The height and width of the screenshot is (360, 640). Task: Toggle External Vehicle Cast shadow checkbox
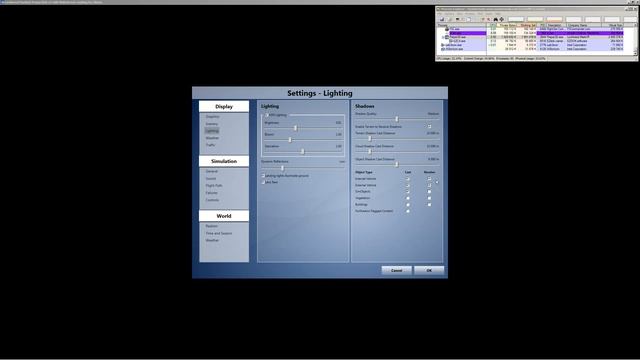(x=407, y=185)
